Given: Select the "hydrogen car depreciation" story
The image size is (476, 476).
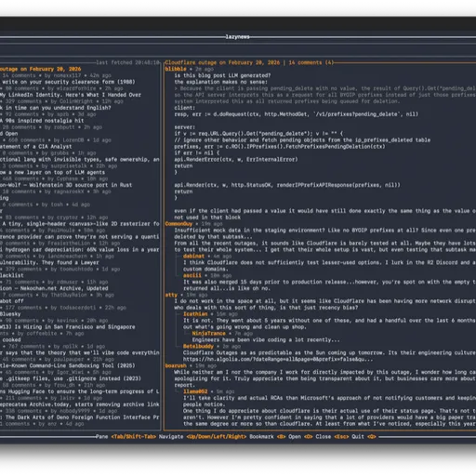Looking at the screenshot, I should (x=80, y=250).
